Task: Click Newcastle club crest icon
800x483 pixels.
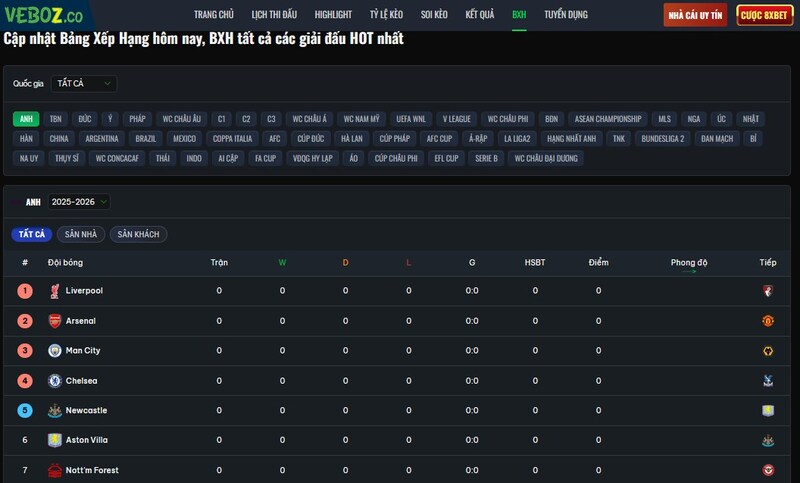Action: [x=55, y=411]
